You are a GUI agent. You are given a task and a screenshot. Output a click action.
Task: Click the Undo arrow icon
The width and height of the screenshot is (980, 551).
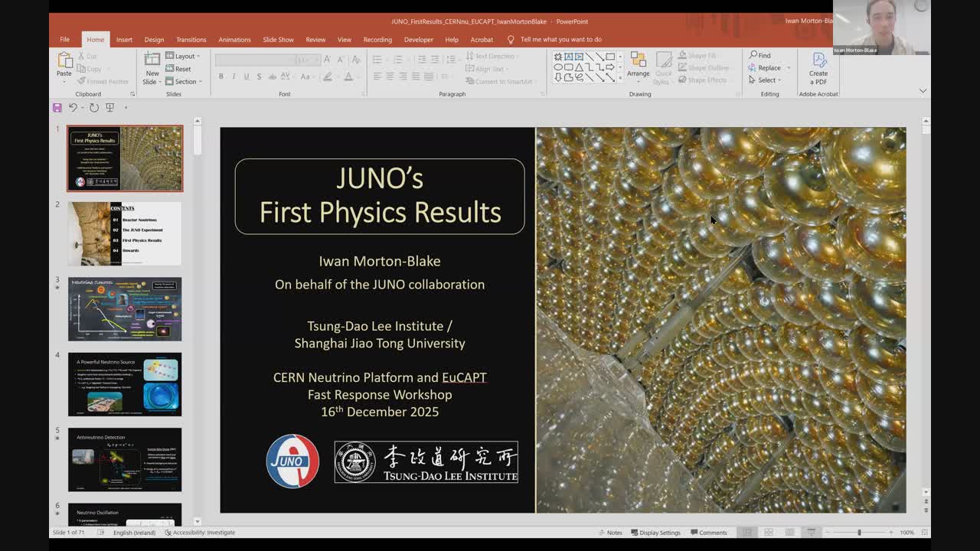pos(73,108)
